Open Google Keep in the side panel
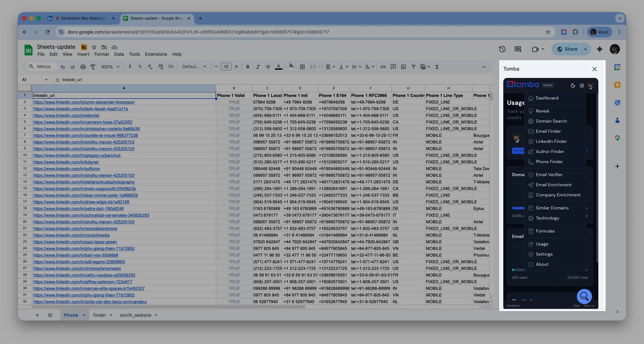Viewport: 644px width, 344px height. coord(617,85)
